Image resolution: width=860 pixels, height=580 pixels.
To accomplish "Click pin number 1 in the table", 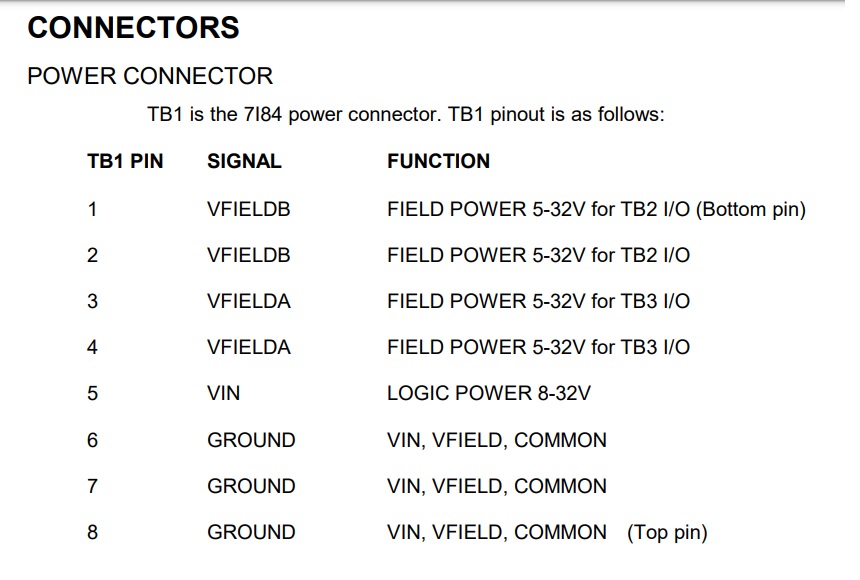I will coord(93,209).
